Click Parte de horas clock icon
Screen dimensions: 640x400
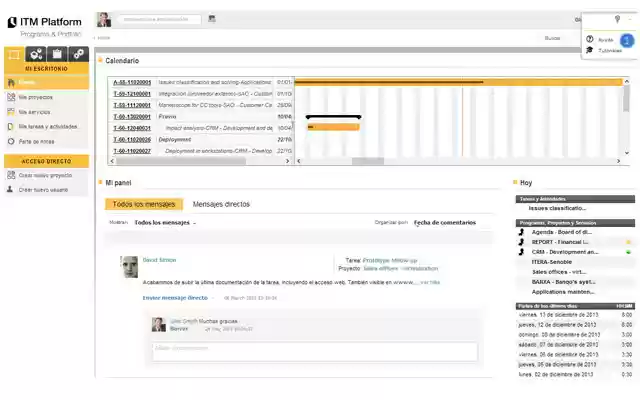[11, 141]
